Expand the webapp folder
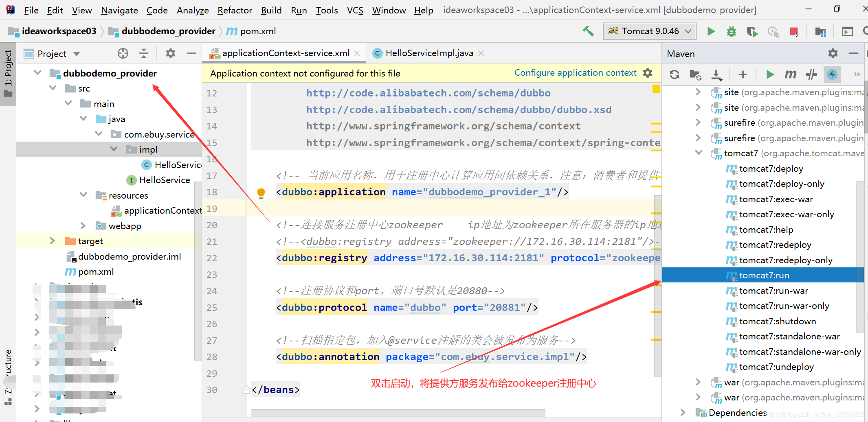 pyautogui.click(x=83, y=225)
